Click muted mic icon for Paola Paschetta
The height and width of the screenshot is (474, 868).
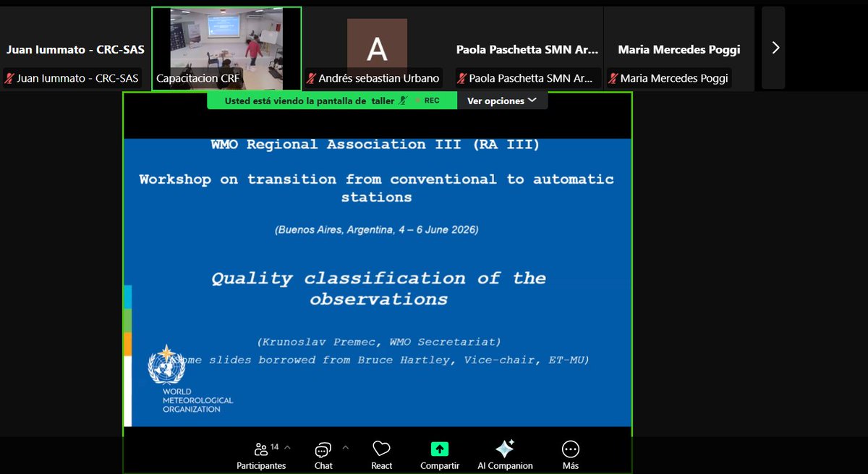461,78
